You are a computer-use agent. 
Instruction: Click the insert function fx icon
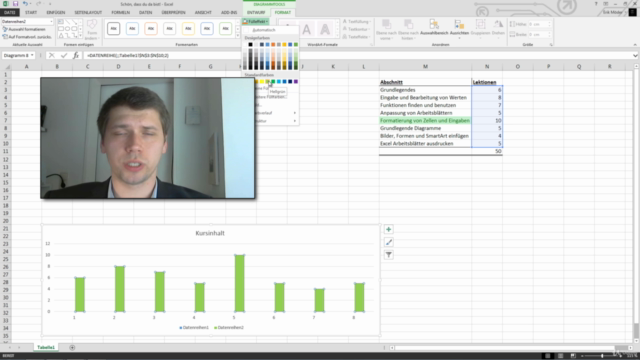pyautogui.click(x=76, y=56)
